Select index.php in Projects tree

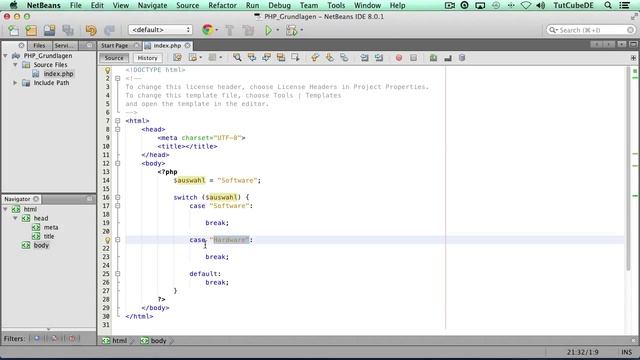pyautogui.click(x=58, y=74)
